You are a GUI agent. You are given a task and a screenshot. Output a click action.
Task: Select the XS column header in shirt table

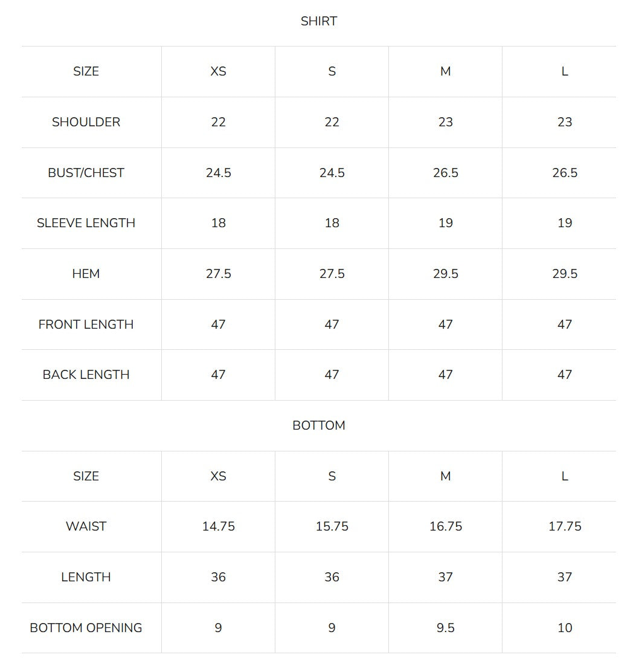pyautogui.click(x=218, y=71)
